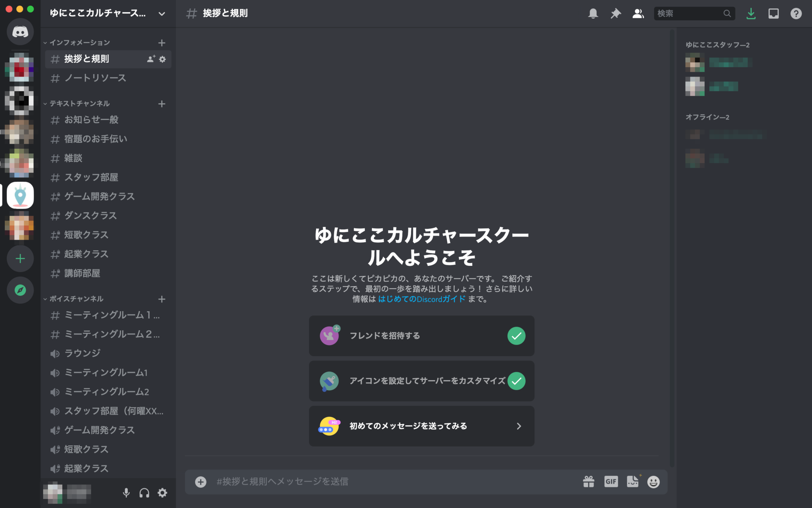Switch to the 雑談 channel
The height and width of the screenshot is (508, 812).
(73, 158)
